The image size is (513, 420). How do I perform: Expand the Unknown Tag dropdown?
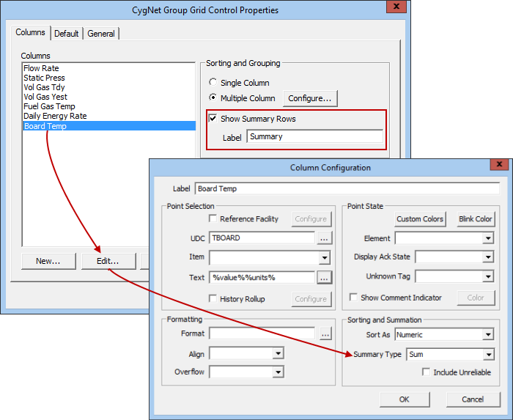coord(488,277)
